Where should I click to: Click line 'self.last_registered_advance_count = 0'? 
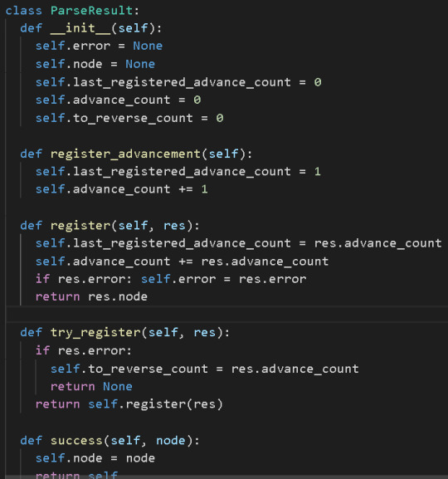click(x=178, y=82)
